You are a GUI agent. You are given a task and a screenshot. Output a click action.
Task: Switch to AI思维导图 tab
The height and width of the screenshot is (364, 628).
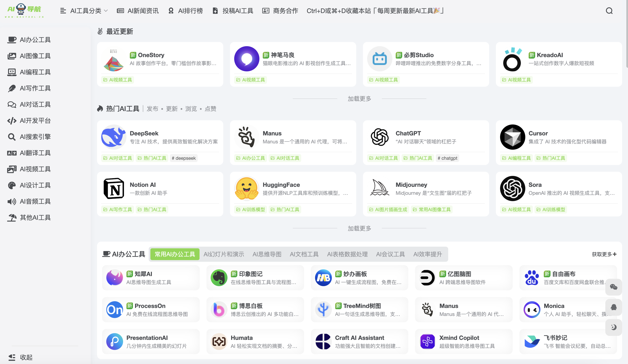pos(267,254)
